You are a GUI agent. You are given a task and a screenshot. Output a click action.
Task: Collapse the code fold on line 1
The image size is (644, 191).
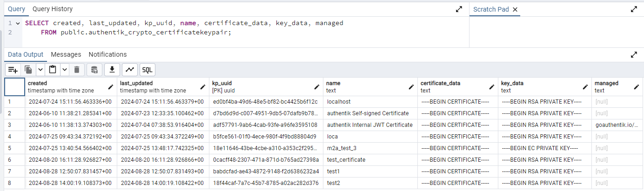[18, 23]
